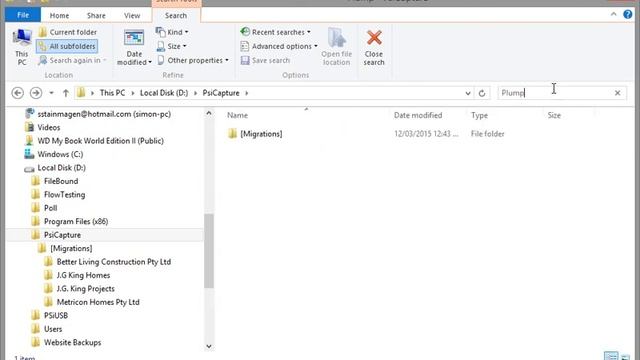Open Advanced options menu

[279, 46]
